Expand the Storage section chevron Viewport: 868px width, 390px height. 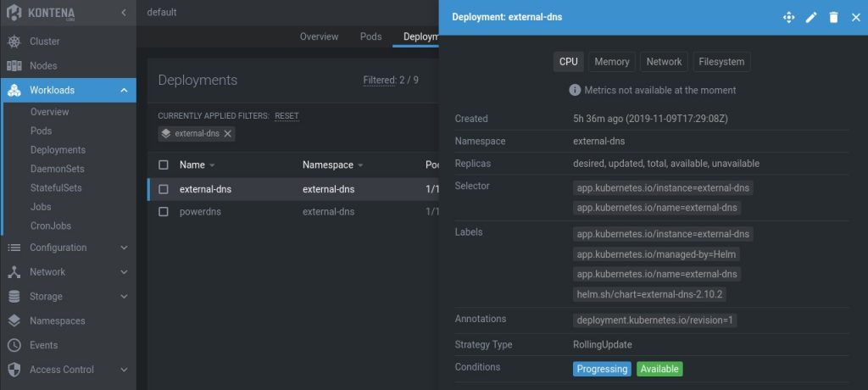(124, 297)
